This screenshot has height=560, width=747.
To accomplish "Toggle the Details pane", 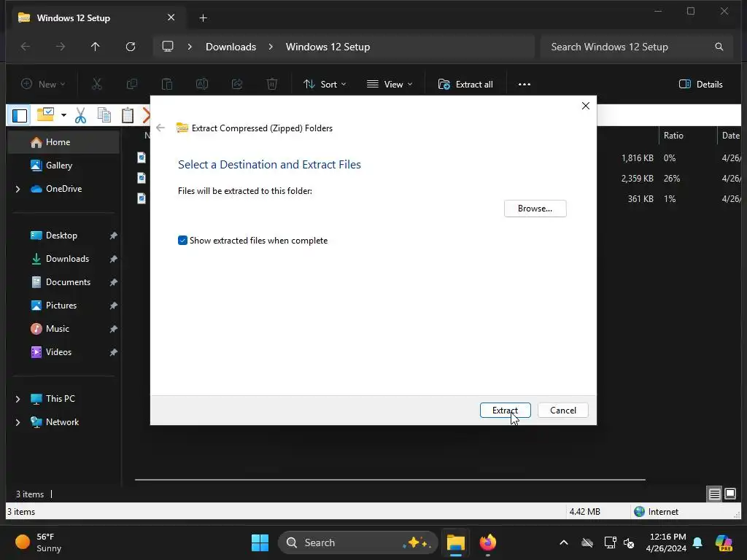I will (701, 85).
